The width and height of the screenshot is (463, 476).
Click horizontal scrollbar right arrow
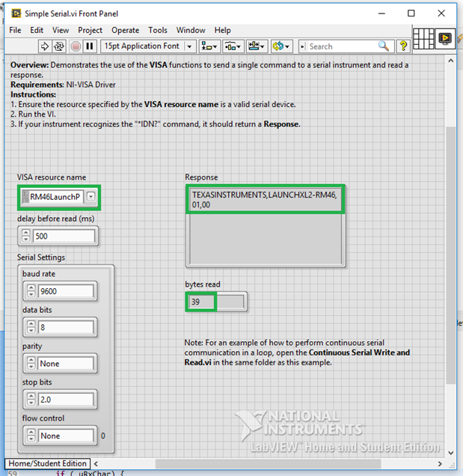tap(440, 463)
